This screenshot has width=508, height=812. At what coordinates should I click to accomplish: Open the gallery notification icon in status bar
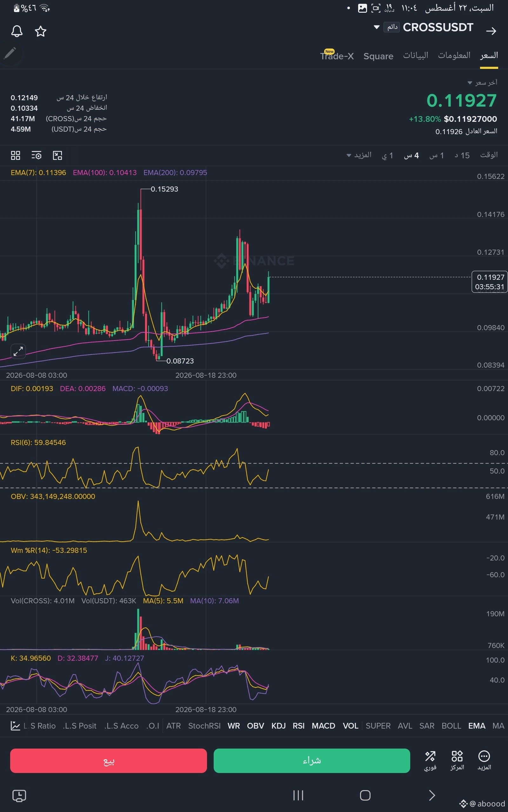(363, 8)
